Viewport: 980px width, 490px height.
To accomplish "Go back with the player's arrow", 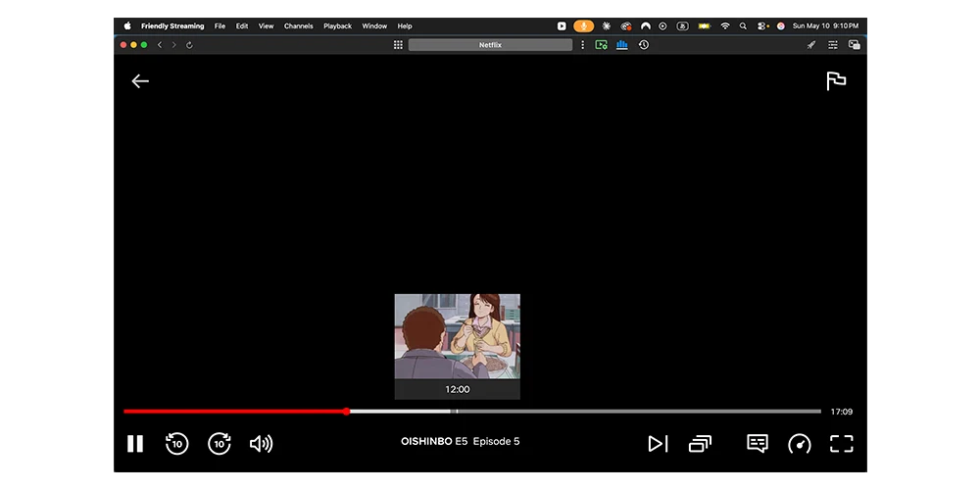I will [x=140, y=81].
